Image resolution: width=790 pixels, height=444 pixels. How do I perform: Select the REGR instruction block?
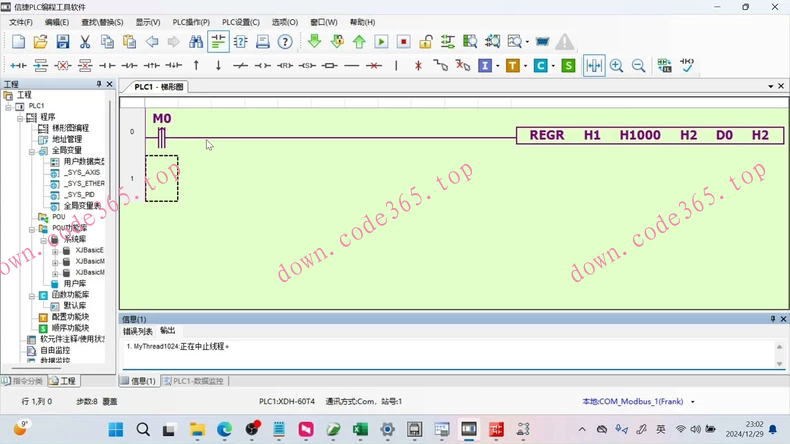(650, 135)
